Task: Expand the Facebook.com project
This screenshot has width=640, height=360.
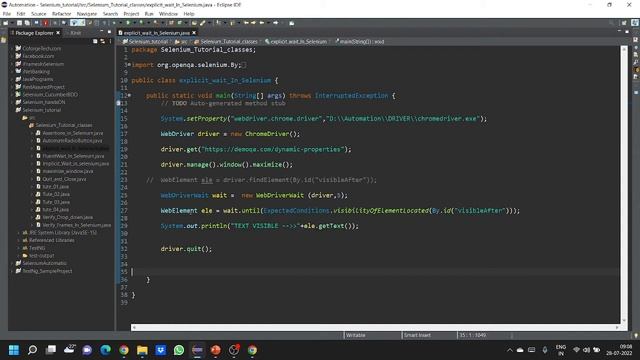Action: click(12, 56)
